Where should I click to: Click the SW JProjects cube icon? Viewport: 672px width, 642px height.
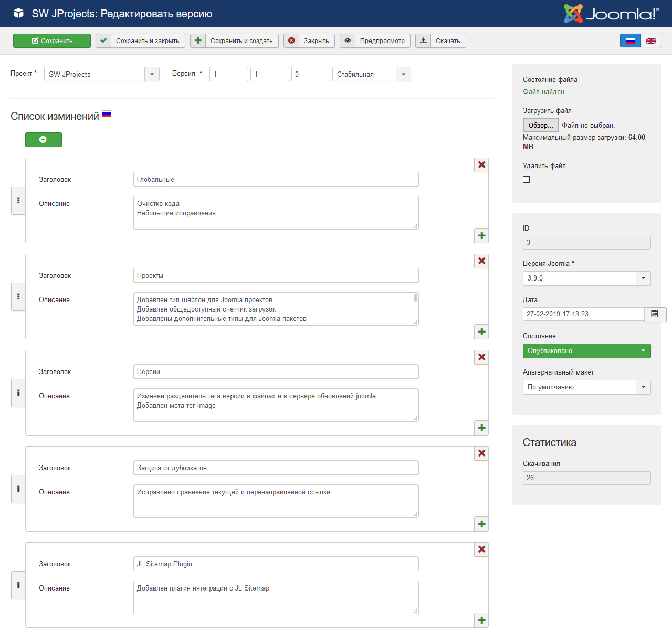(19, 13)
